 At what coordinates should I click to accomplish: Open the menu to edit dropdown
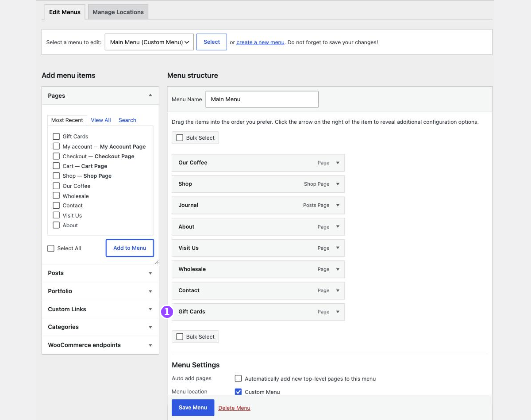coord(149,42)
